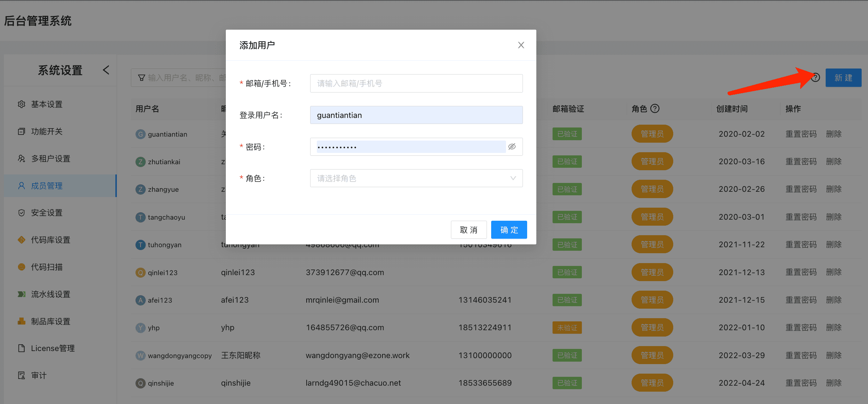Click the filter icon in the search box
This screenshot has width=868, height=404.
tap(141, 77)
